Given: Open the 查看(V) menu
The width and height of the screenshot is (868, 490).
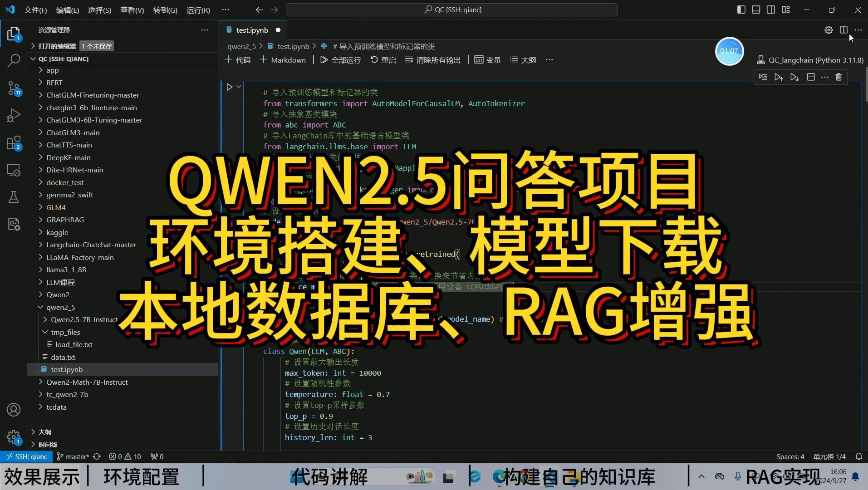Looking at the screenshot, I should [132, 10].
